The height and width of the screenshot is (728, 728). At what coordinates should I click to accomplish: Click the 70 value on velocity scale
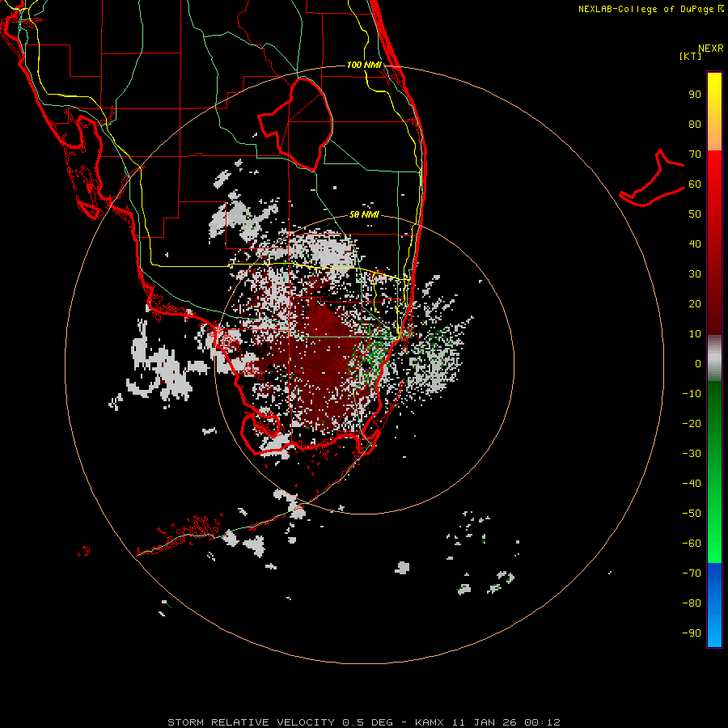[695, 154]
